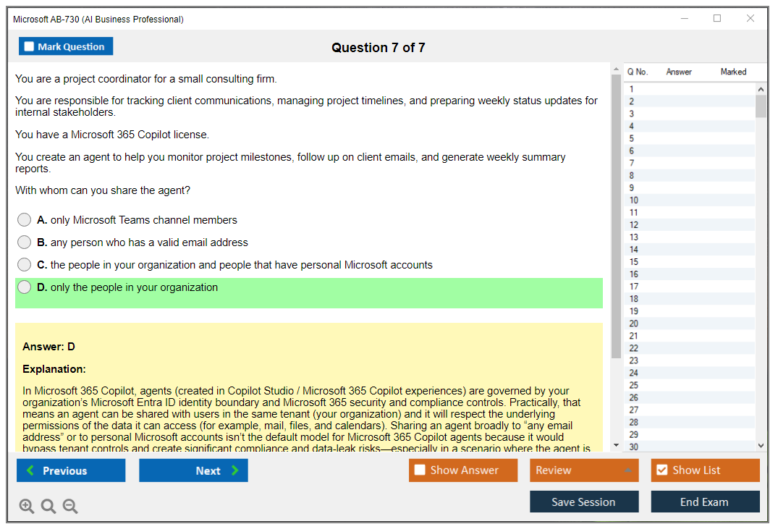Click the question pane scroll-down arrow
Viewport: 778px width, 532px height.
[616, 445]
